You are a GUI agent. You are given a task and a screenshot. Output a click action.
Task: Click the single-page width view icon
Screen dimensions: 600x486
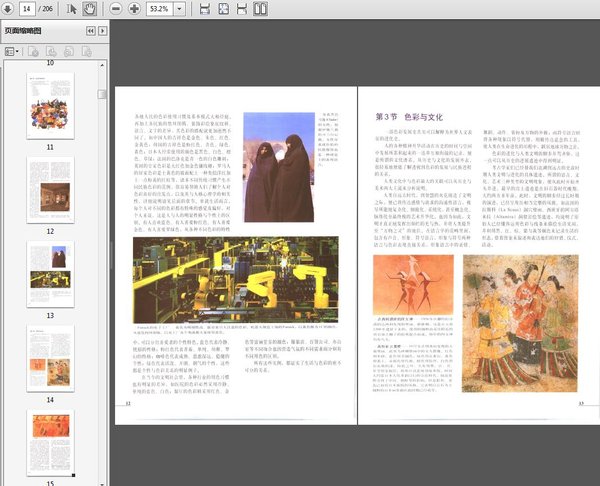[x=243, y=9]
